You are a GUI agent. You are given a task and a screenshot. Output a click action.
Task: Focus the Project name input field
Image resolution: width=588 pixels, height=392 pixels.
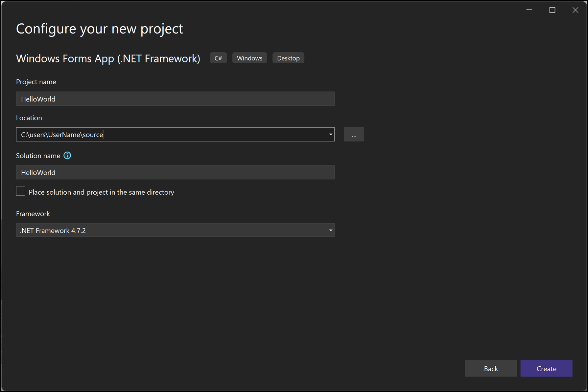tap(175, 99)
